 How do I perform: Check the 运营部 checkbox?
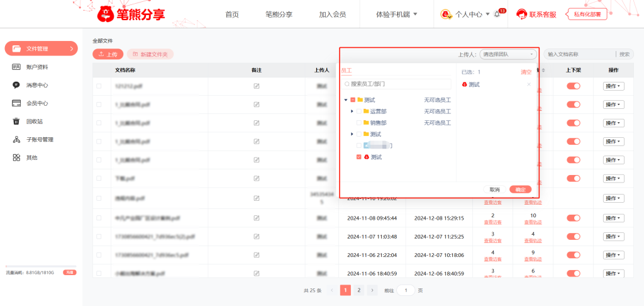click(x=359, y=111)
